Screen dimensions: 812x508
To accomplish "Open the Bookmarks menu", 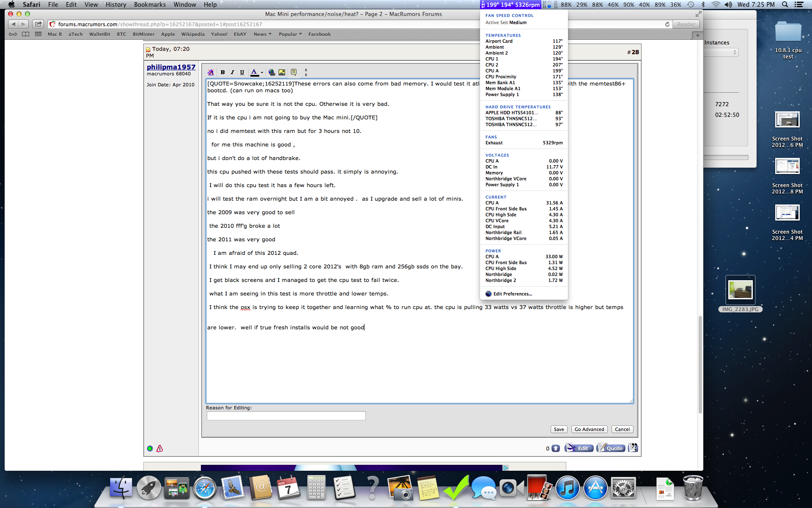I will click(150, 5).
